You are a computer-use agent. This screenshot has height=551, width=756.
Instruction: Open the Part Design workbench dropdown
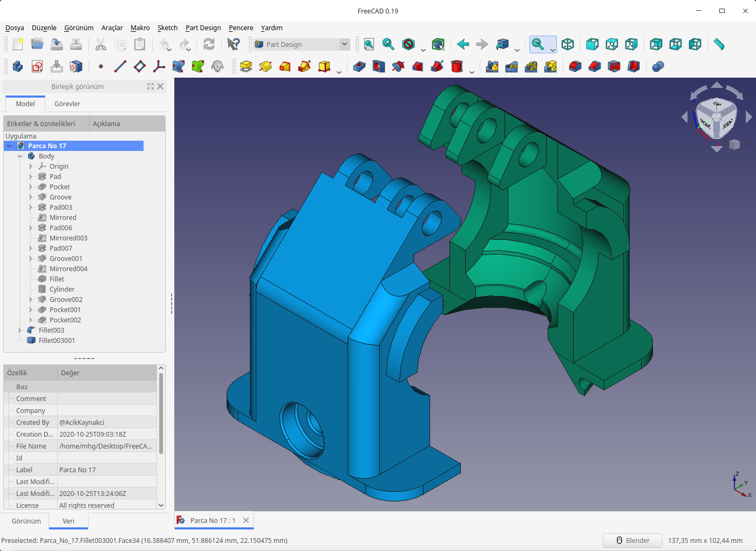pos(344,44)
